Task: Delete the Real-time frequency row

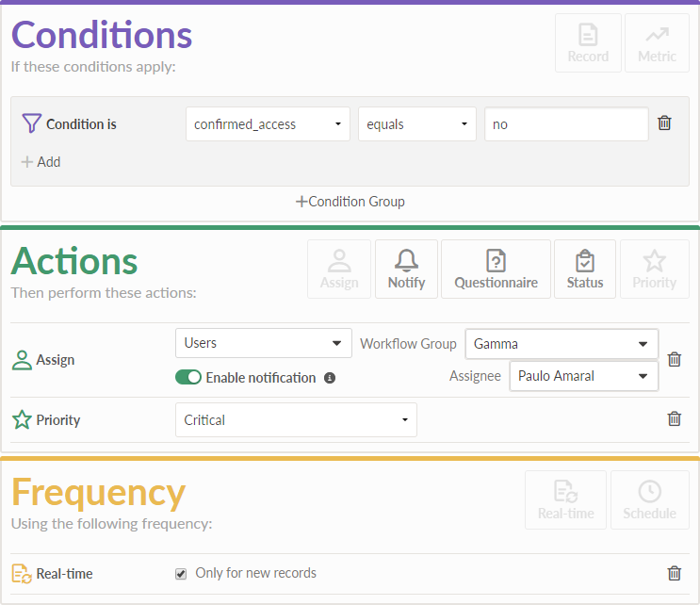Action: pos(674,573)
